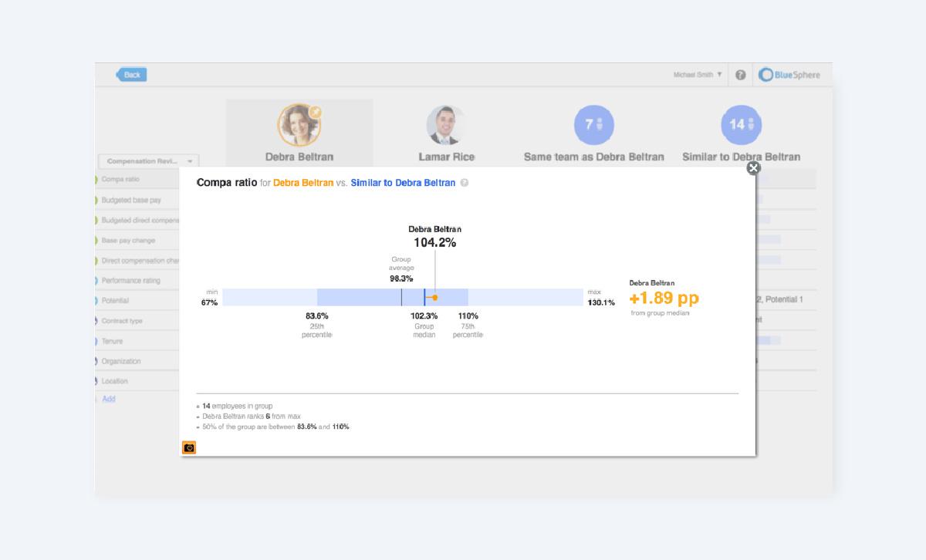The width and height of the screenshot is (926, 560).
Task: Click the 102.3% group median label
Action: (424, 316)
